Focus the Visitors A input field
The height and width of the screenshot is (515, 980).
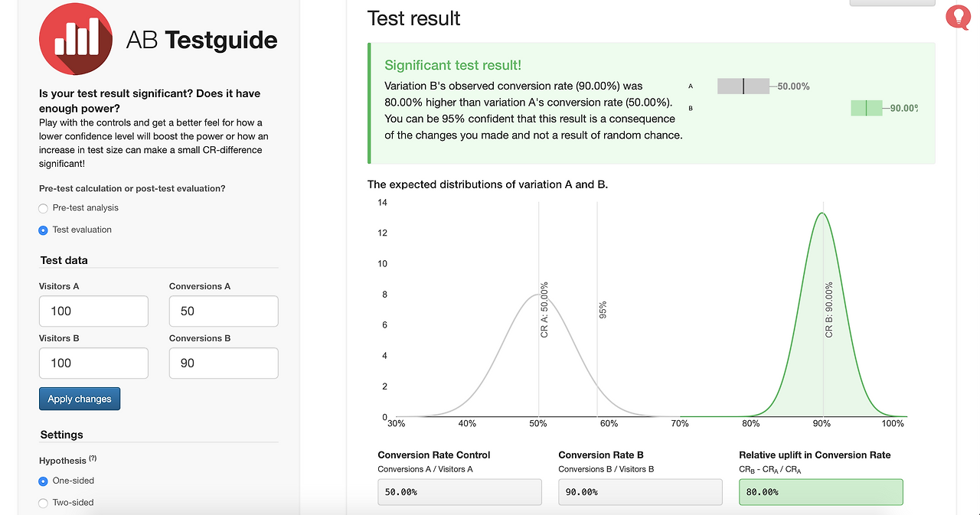[93, 311]
